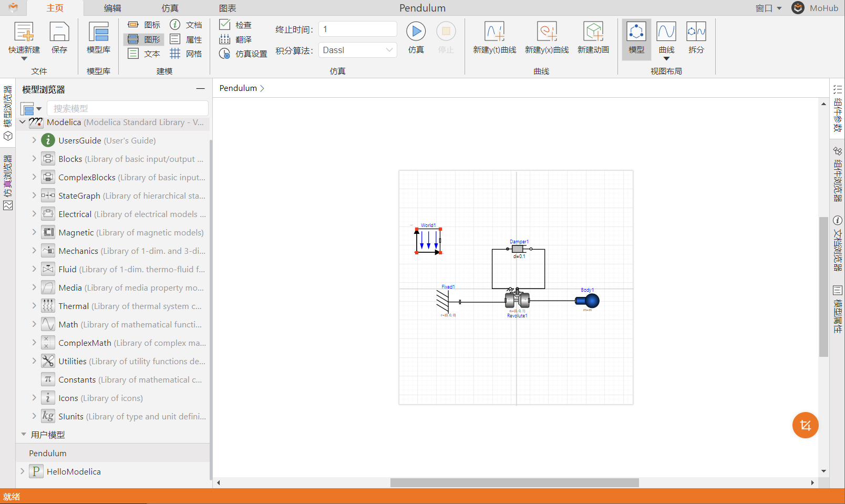Open the Model Library (模型库) icon
845x504 pixels.
(98, 32)
